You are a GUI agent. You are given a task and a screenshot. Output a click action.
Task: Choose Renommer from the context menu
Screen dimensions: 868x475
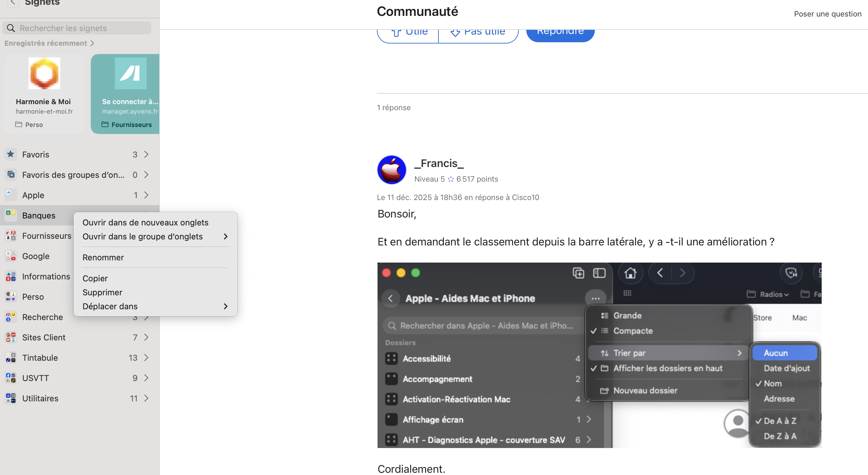tap(103, 257)
